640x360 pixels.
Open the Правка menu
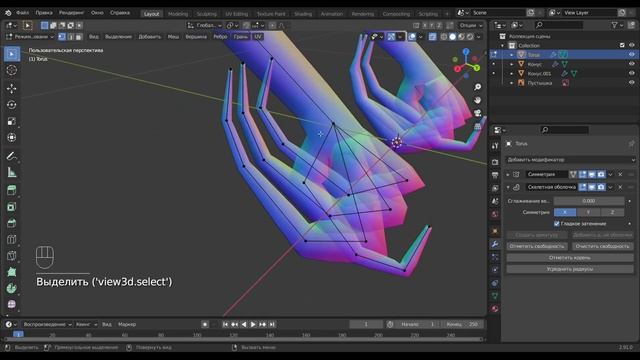pyautogui.click(x=44, y=13)
